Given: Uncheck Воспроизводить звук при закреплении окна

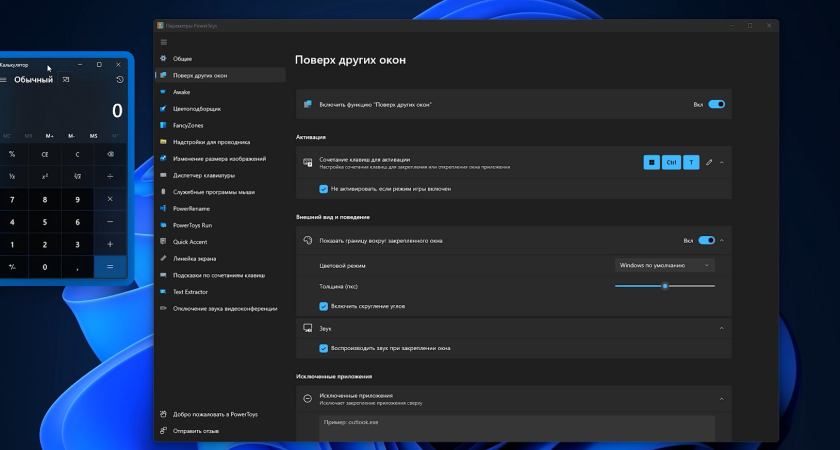Looking at the screenshot, I should (324, 348).
